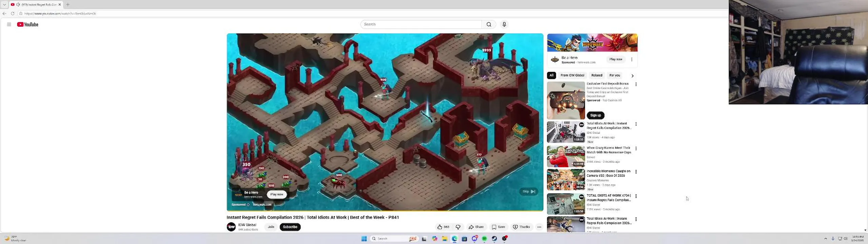Select the From IDW Global chip
This screenshot has height=244, width=868.
[572, 75]
